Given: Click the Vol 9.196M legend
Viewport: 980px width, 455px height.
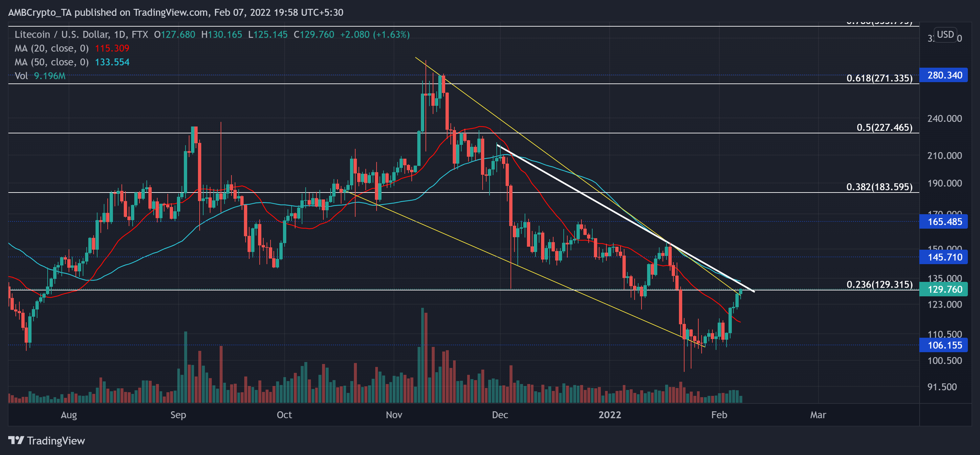Looking at the screenshot, I should pos(40,76).
